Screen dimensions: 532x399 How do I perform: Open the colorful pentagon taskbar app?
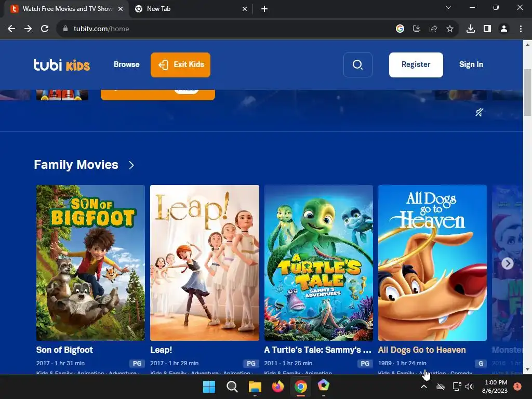coord(324,386)
